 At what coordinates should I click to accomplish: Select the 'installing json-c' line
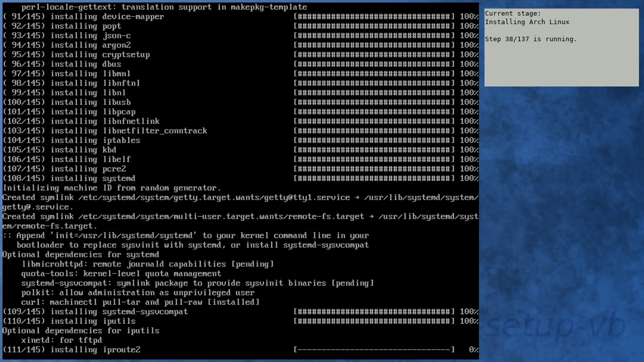click(x=240, y=36)
